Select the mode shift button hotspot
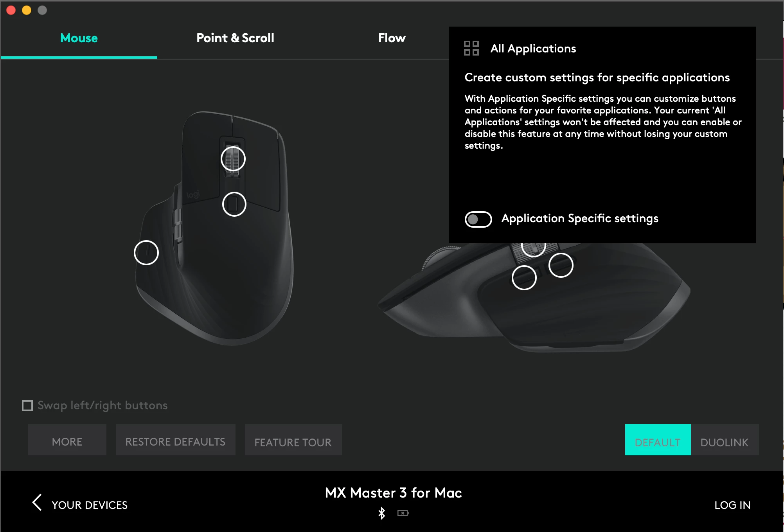 pos(234,204)
